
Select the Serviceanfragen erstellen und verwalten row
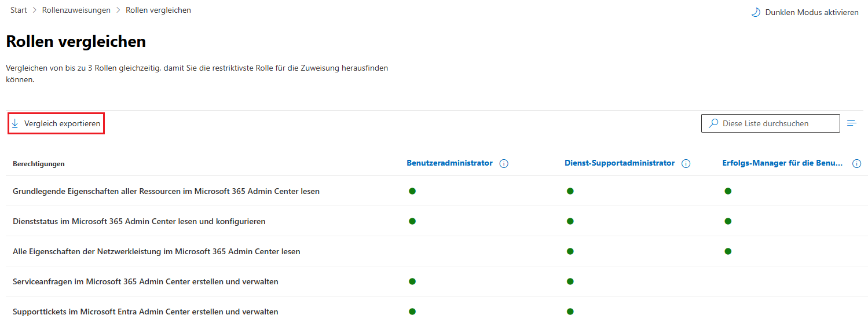tap(145, 281)
